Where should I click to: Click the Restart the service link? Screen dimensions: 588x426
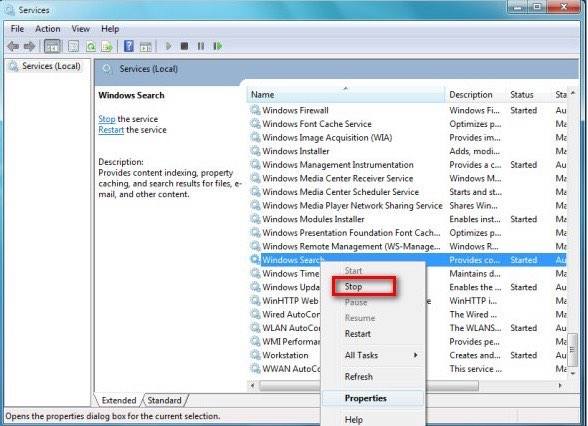[x=111, y=130]
